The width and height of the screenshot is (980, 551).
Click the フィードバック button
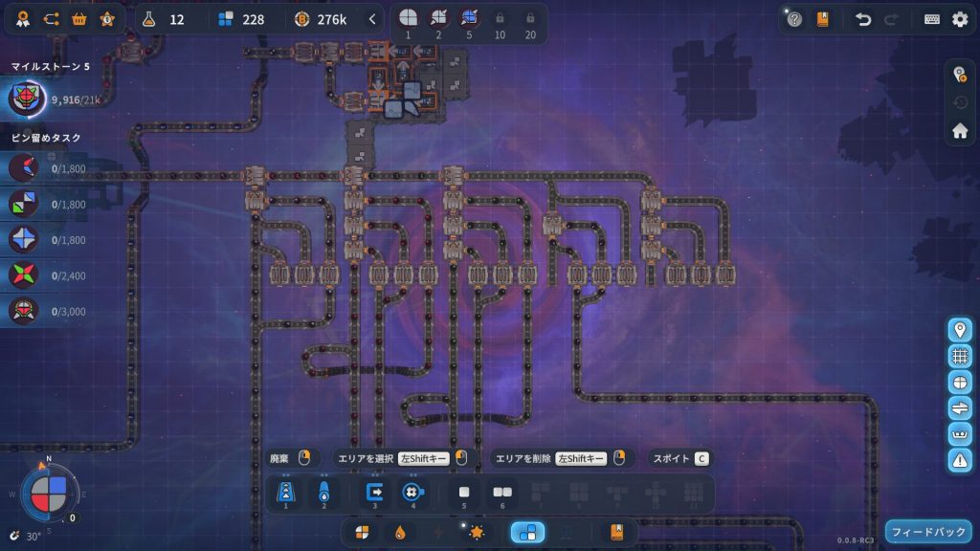tap(927, 532)
